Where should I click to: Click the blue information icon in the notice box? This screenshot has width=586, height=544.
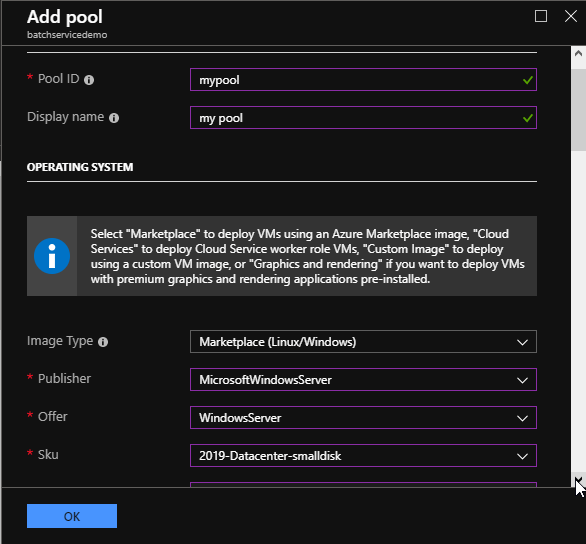(52, 256)
